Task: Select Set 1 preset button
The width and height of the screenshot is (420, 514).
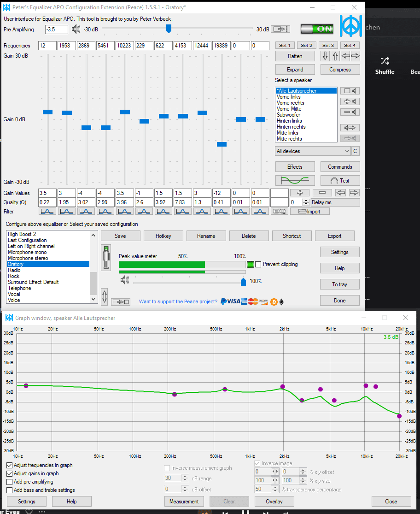Action: [285, 45]
